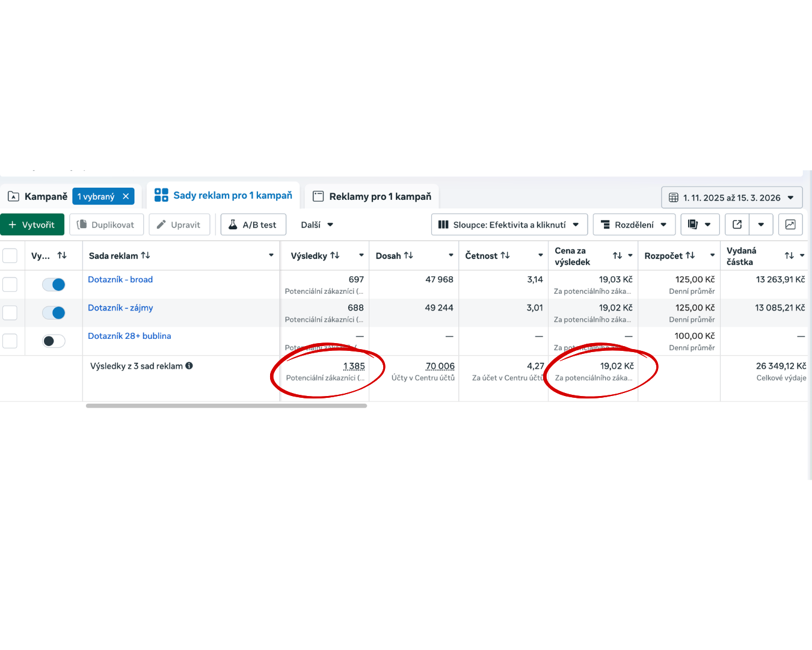Image resolution: width=812 pixels, height=650 pixels.
Task: Open the Rozdělení breakdown dropdown
Action: [x=634, y=224]
